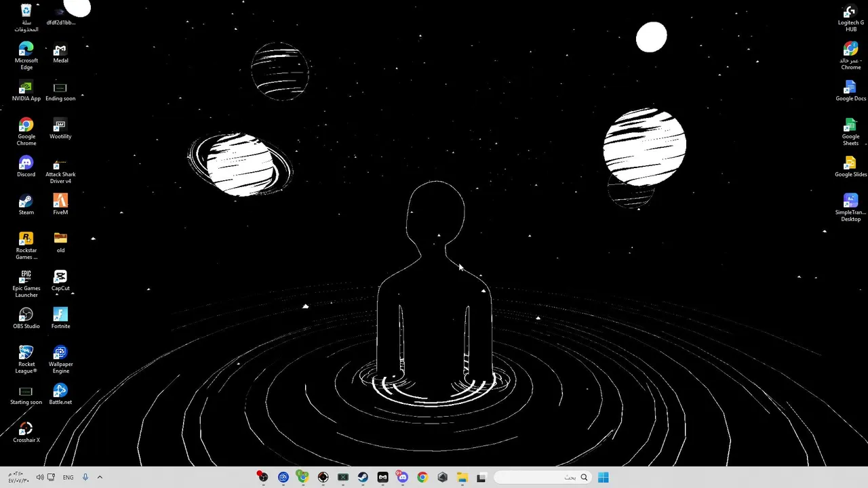868x488 pixels.
Task: Launch Discord from the desktop
Action: tap(26, 167)
